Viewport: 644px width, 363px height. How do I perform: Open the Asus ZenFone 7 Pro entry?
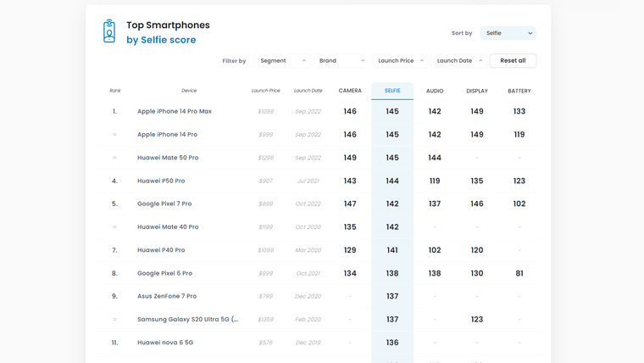pyautogui.click(x=167, y=296)
